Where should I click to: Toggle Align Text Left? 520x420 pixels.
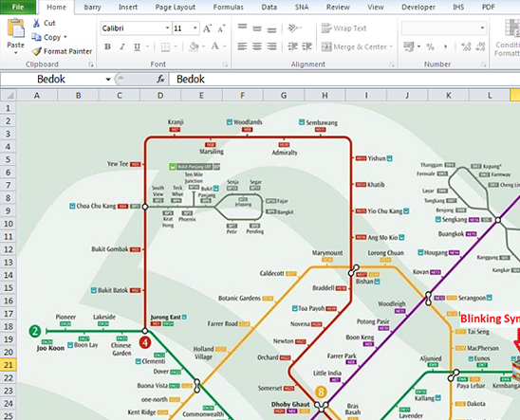coord(242,46)
